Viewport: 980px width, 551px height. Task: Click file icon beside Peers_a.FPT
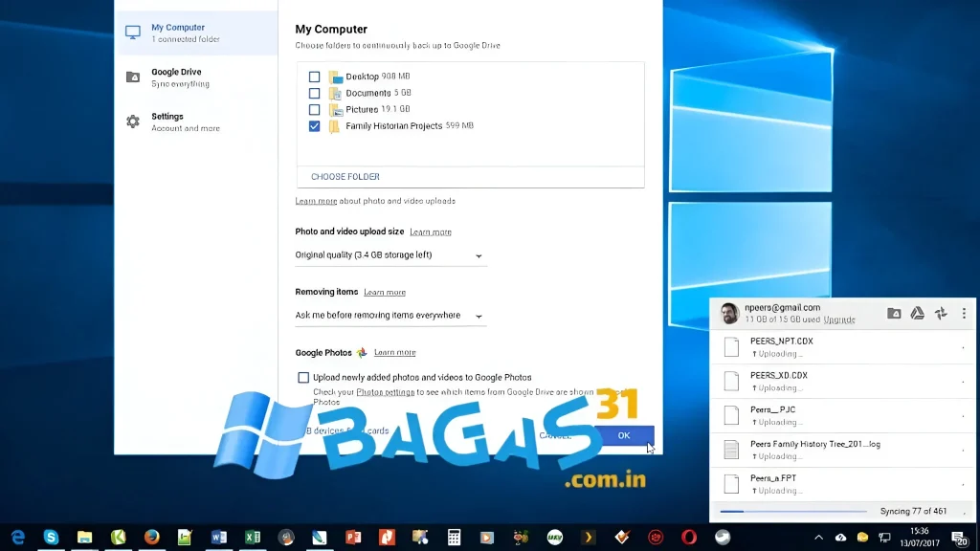coord(731,484)
